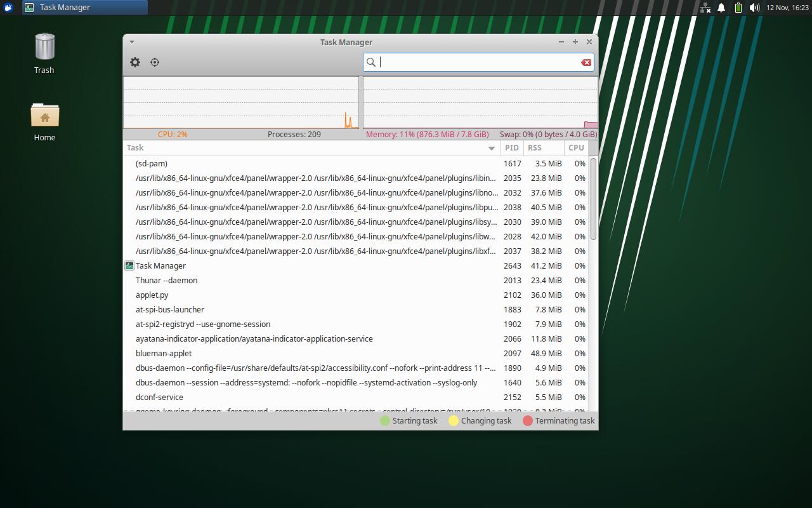Click the sort arrow in the Task header
Image resolution: width=812 pixels, height=508 pixels.
pos(491,149)
